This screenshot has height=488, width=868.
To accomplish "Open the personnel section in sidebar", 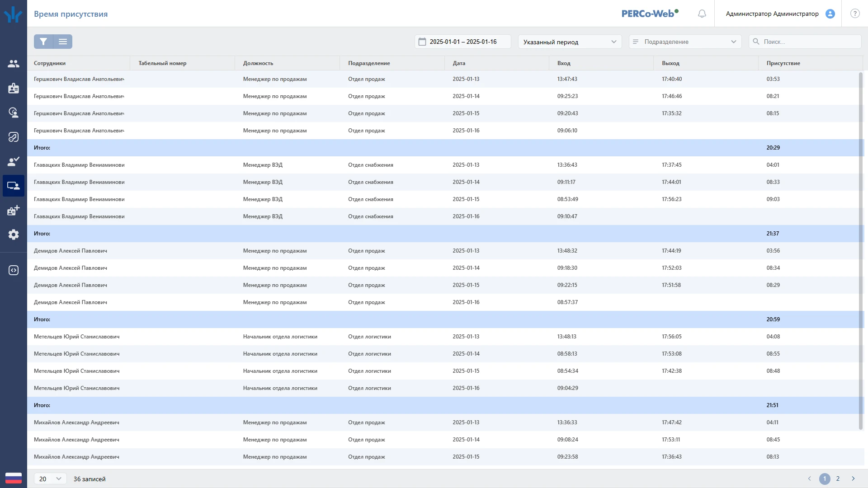I will click(14, 64).
